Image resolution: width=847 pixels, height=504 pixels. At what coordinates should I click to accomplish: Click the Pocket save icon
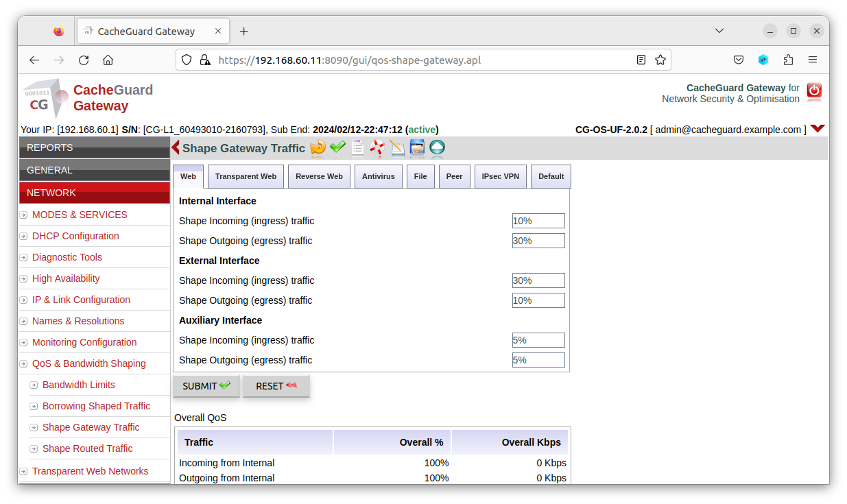point(739,60)
